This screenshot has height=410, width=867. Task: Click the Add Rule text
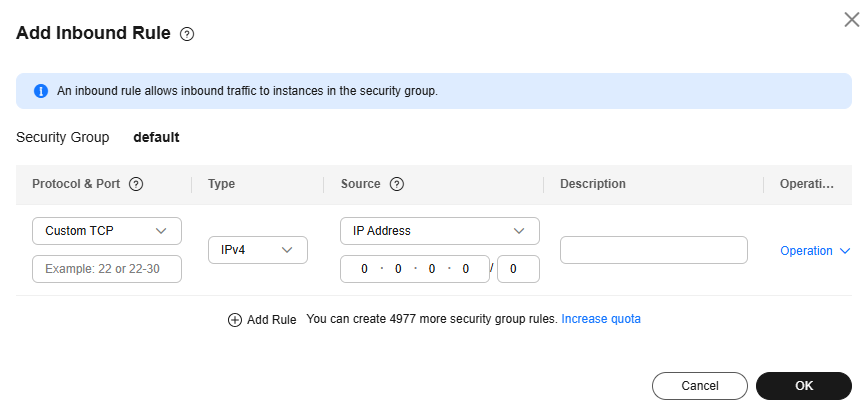click(271, 320)
